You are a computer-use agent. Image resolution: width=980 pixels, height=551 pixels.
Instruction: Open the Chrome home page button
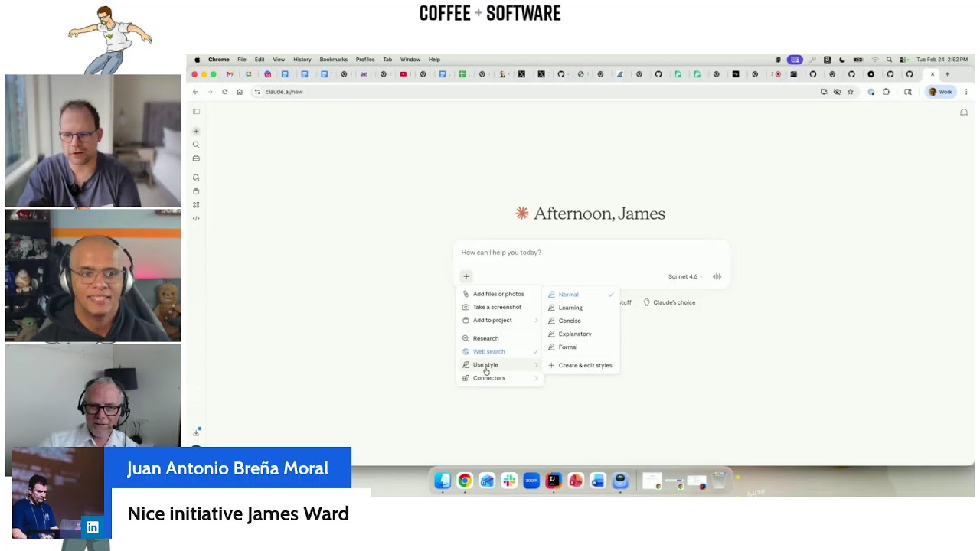(240, 92)
